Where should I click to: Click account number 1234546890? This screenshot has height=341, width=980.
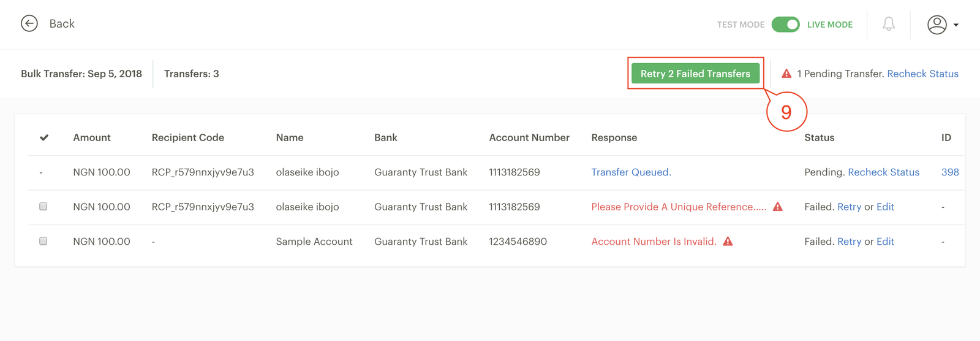(518, 242)
